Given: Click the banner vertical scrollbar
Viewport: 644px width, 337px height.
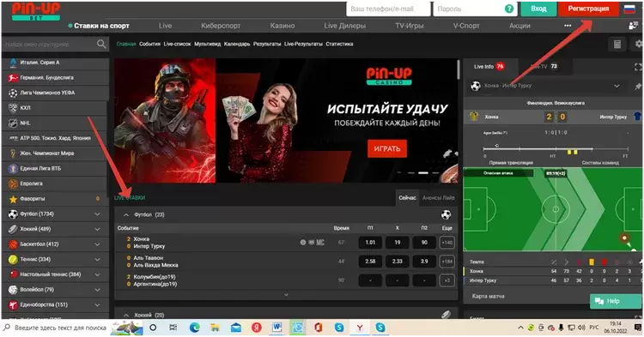Looking at the screenshot, I should click(459, 70).
